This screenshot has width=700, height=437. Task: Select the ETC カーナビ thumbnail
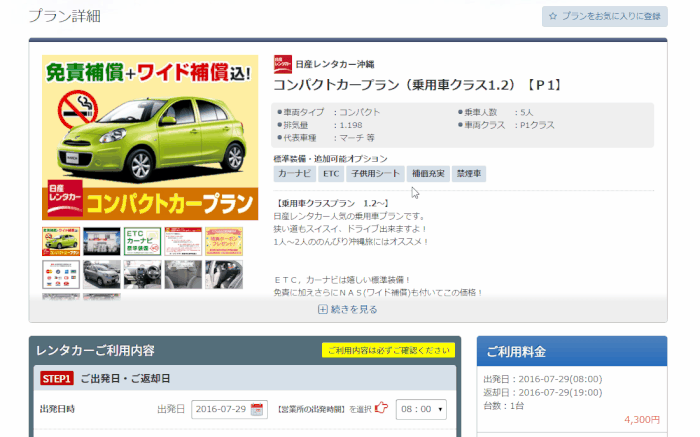click(142, 241)
